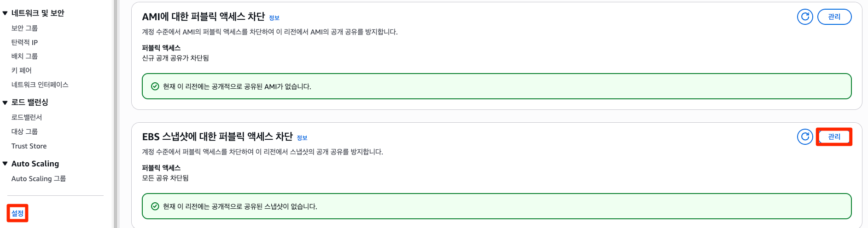The width and height of the screenshot is (868, 228).
Task: Refresh the AMI public access block section
Action: (805, 17)
